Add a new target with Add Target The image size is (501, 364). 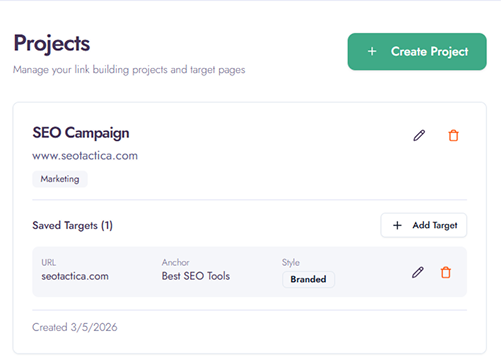point(424,225)
